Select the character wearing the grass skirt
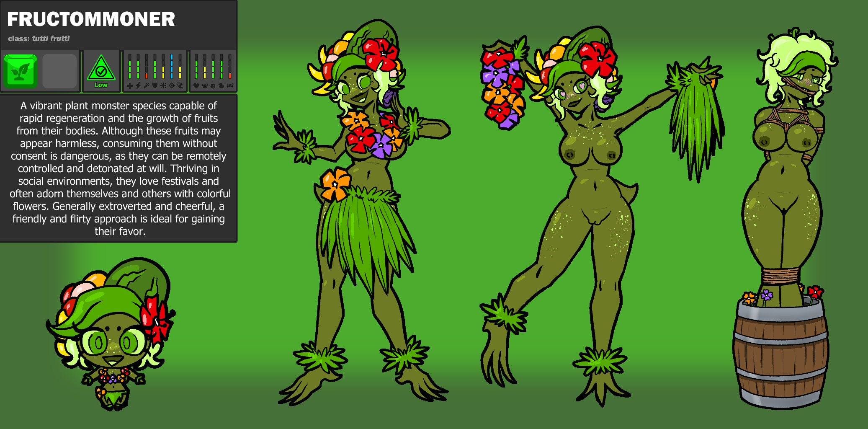Image resolution: width=868 pixels, height=429 pixels. pyautogui.click(x=362, y=212)
